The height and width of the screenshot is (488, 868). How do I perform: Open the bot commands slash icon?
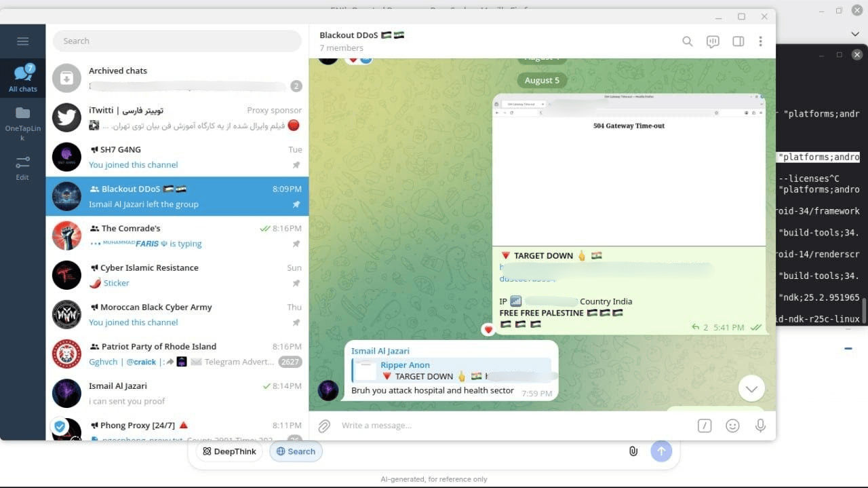pyautogui.click(x=705, y=426)
